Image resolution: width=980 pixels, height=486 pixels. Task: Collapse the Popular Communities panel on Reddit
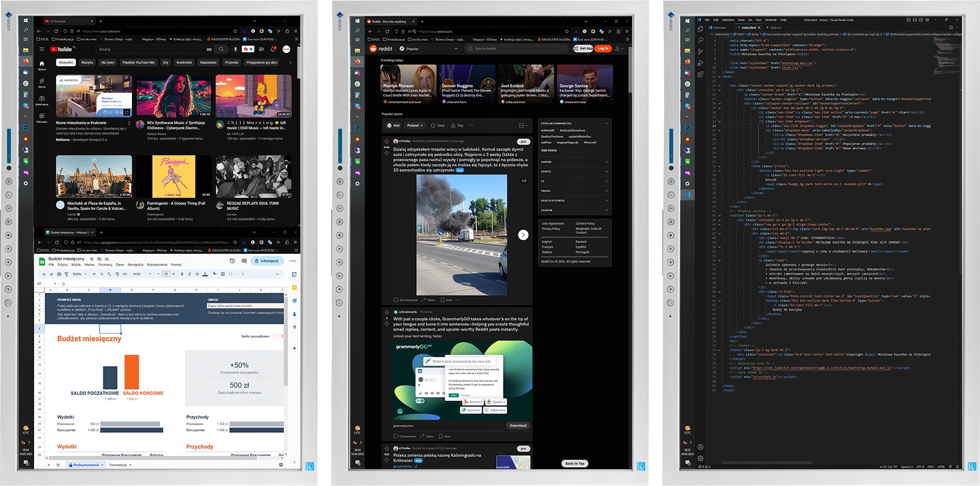pyautogui.click(x=606, y=123)
